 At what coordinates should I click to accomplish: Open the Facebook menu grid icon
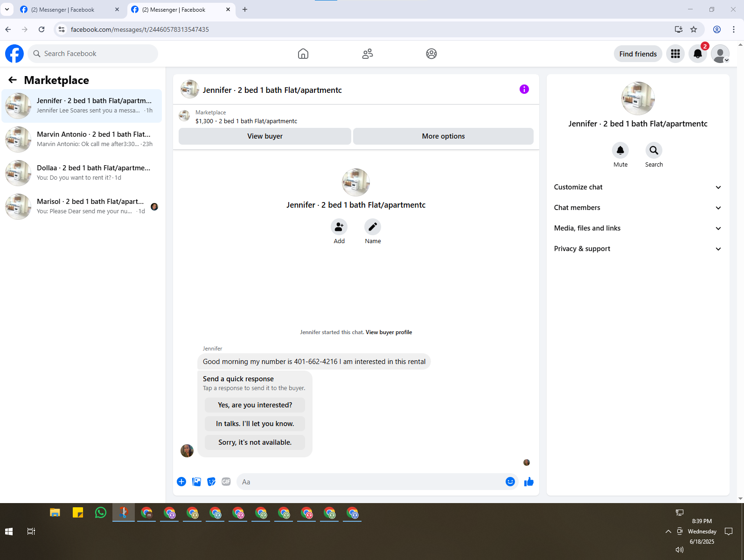tap(675, 54)
